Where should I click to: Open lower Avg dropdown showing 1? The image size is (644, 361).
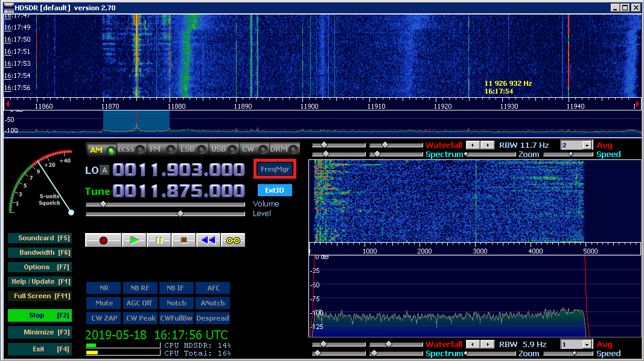tap(576, 344)
